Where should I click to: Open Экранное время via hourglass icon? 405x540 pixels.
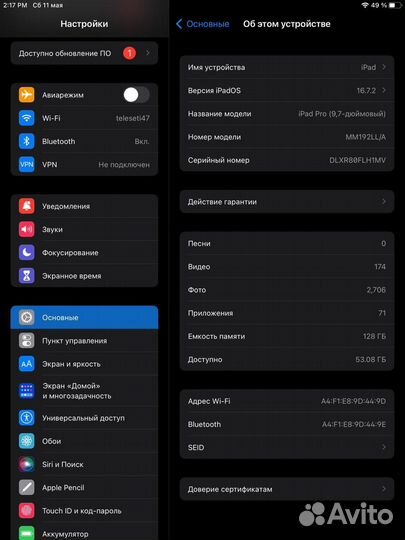coord(27,276)
